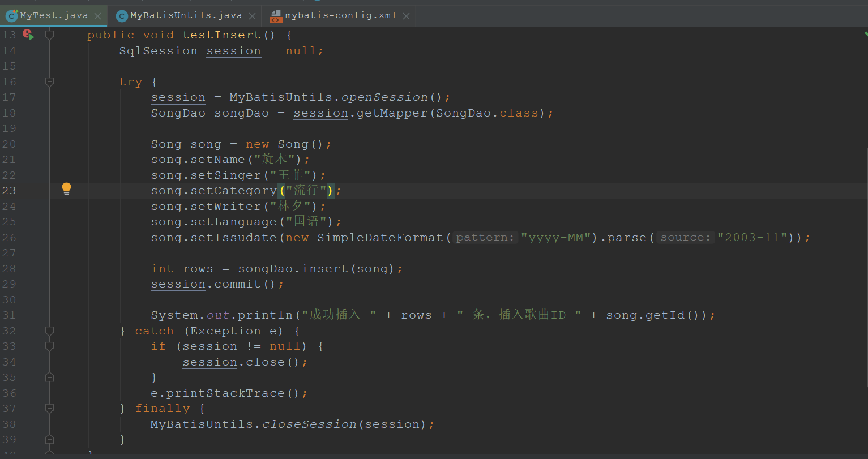This screenshot has width=868, height=459.
Task: Click getMapper call on line 18
Action: 392,113
